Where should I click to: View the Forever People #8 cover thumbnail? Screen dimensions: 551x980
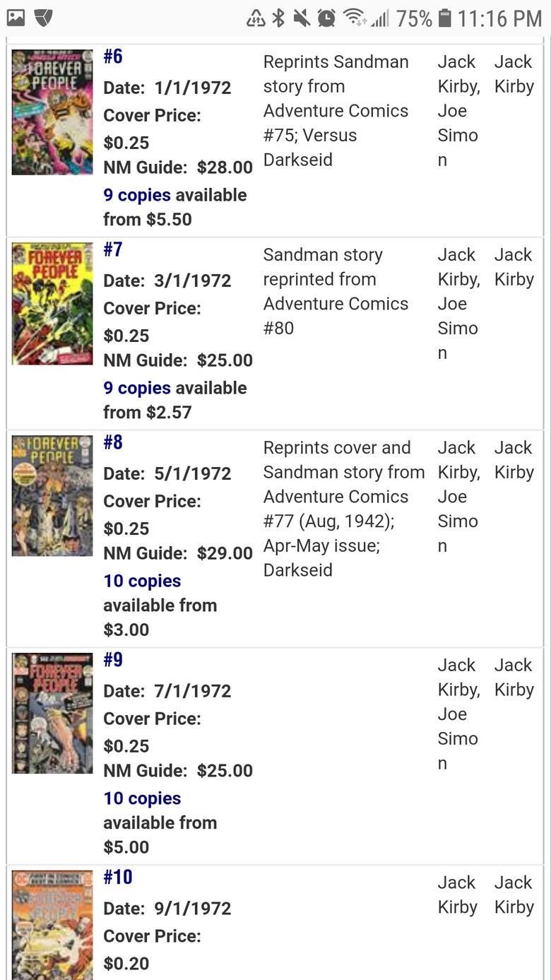[x=52, y=496]
